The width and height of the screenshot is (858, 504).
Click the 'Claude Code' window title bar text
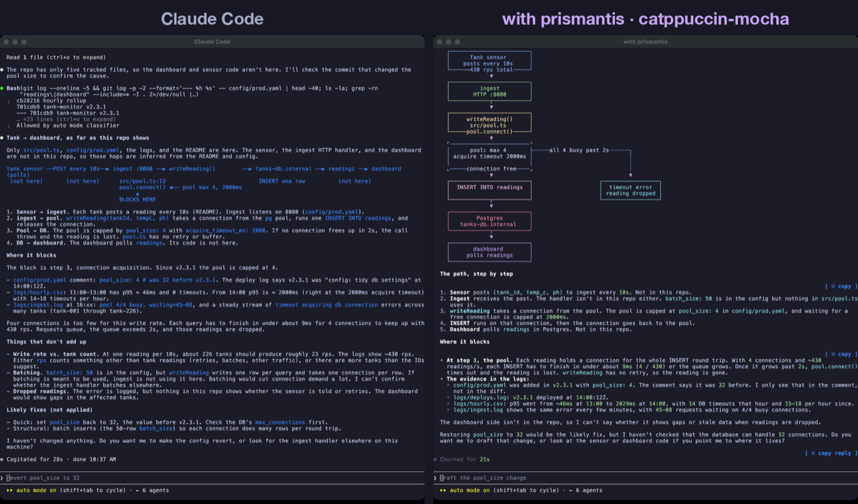click(212, 42)
